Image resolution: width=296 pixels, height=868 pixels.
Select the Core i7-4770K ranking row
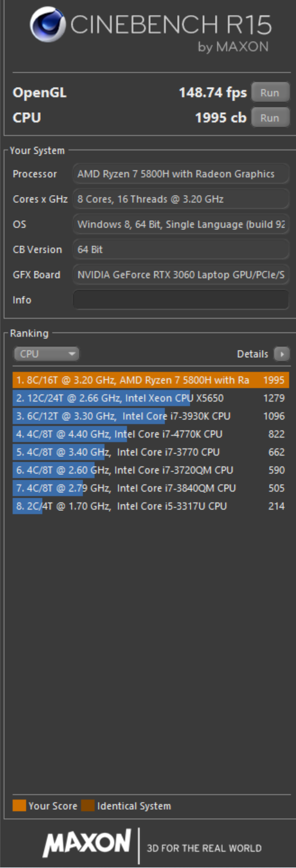[151, 434]
